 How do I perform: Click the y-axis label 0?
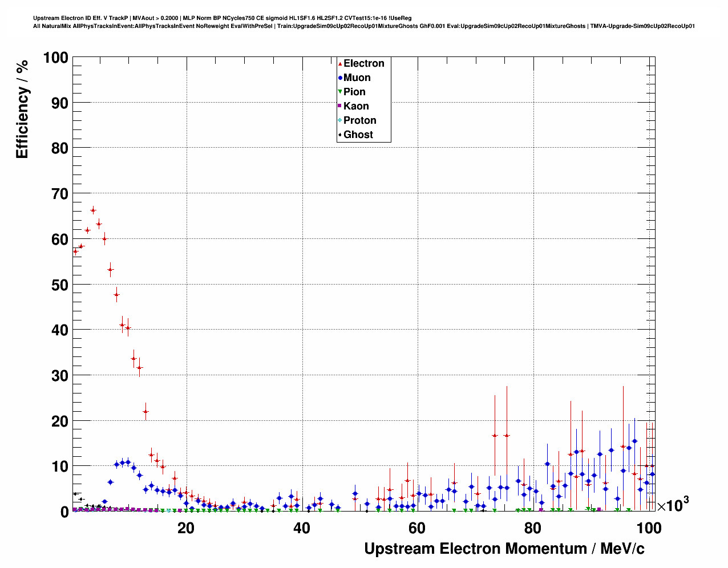64,512
